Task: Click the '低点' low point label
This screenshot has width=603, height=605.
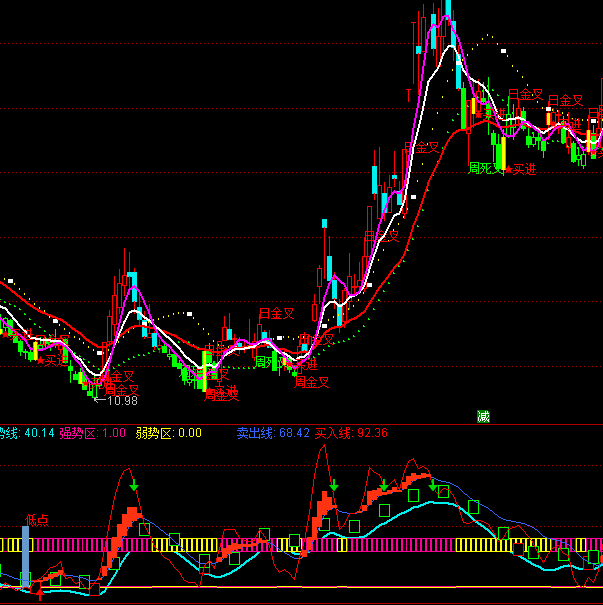Action: 37,519
